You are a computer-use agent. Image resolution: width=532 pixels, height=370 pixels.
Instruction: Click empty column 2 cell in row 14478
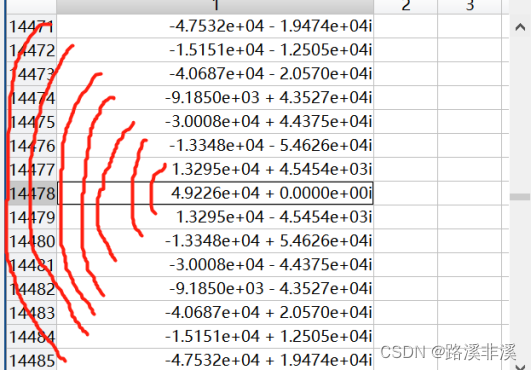point(406,193)
